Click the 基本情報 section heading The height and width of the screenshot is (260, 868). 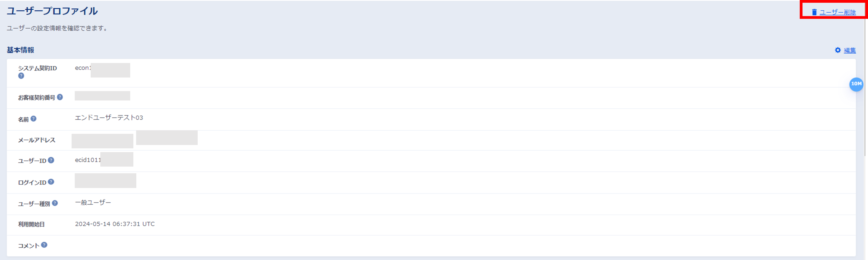click(21, 50)
